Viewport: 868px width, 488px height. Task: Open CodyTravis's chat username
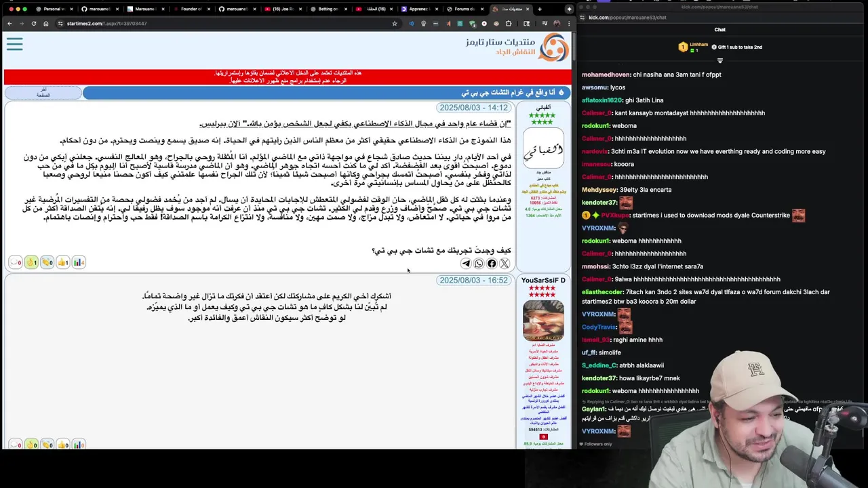coord(598,327)
